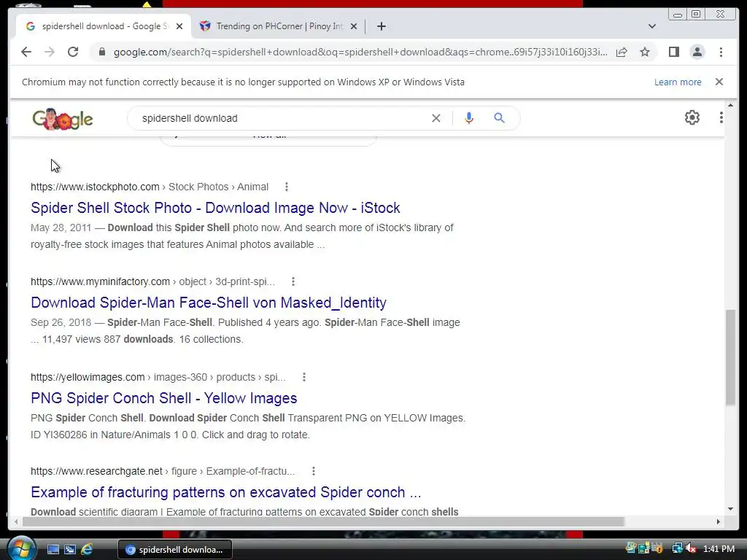This screenshot has height=560, width=747.
Task: Open the Learn more link
Action: (678, 82)
